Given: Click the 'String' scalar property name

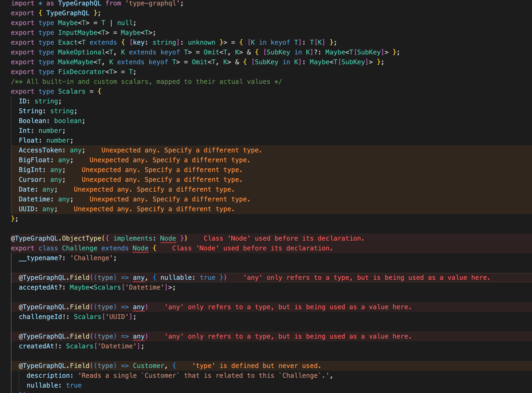Looking at the screenshot, I should pyautogui.click(x=30, y=111).
